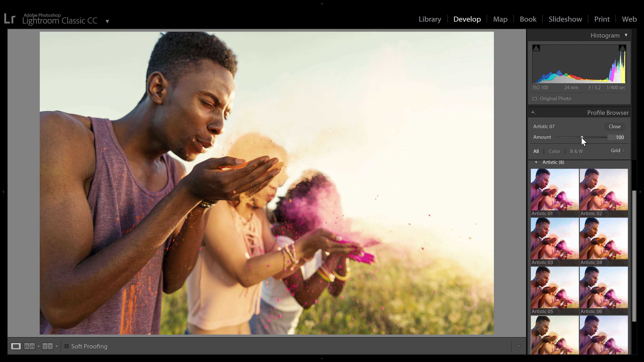Click the highlight clipping triangle in the histogram
Viewport: 644px width, 362px height.
click(x=622, y=48)
